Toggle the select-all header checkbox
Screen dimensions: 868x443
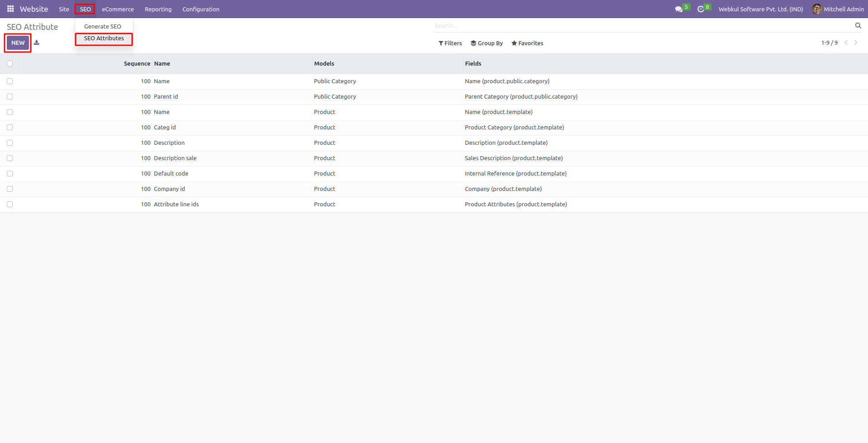pos(10,64)
